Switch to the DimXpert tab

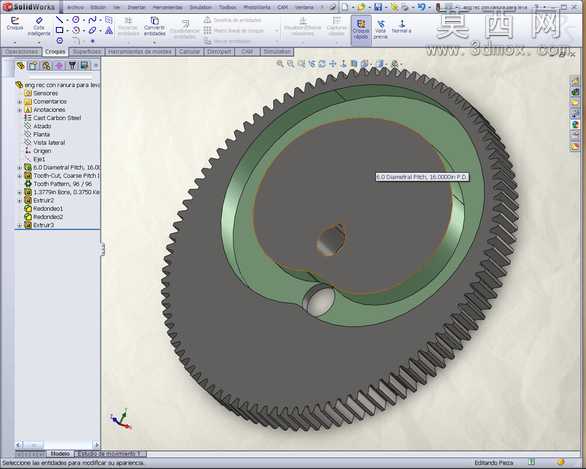point(219,52)
